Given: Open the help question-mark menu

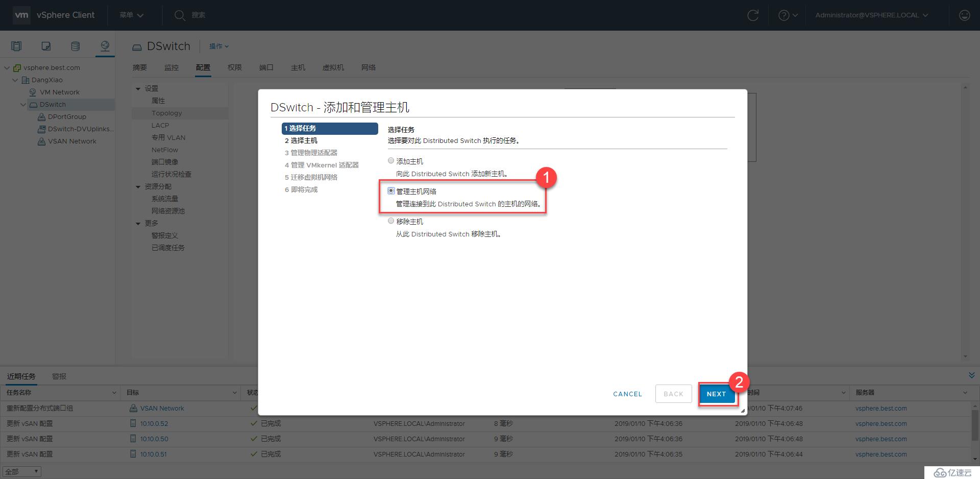Looking at the screenshot, I should tap(788, 15).
